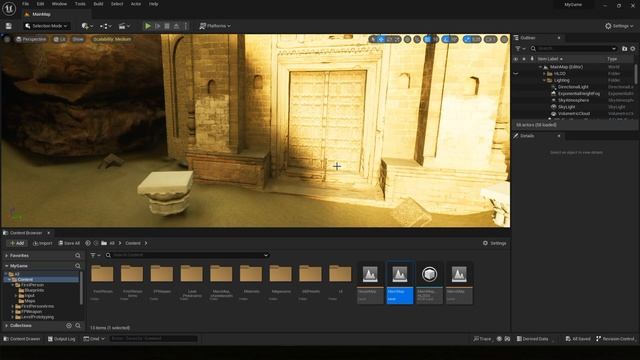
Task: Open the Selection Mode dropdown
Action: (46, 26)
